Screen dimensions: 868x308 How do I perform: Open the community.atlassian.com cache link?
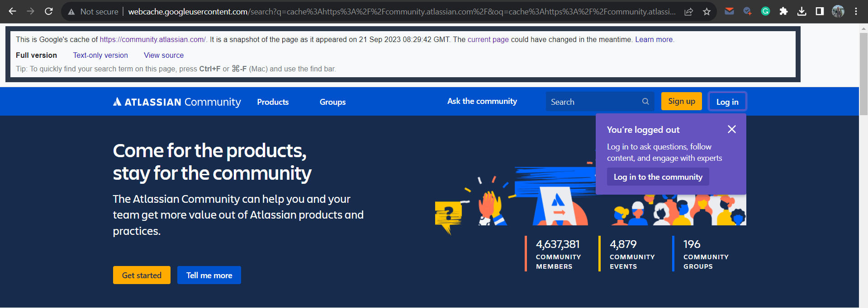click(x=153, y=39)
